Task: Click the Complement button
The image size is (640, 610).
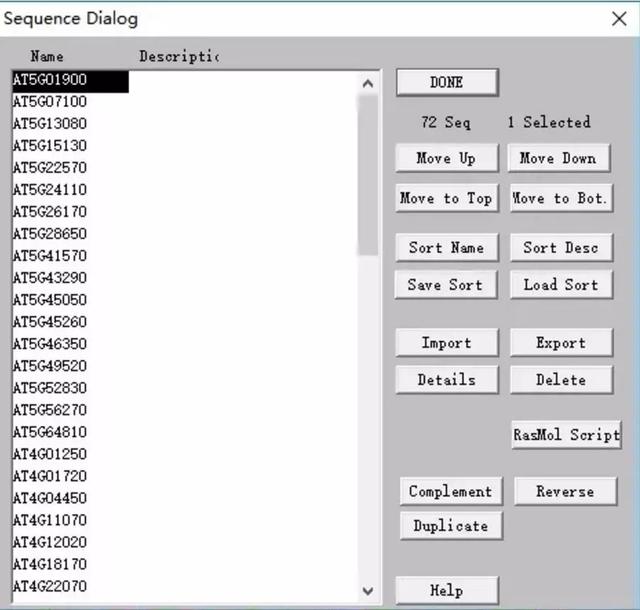Action: (x=451, y=492)
